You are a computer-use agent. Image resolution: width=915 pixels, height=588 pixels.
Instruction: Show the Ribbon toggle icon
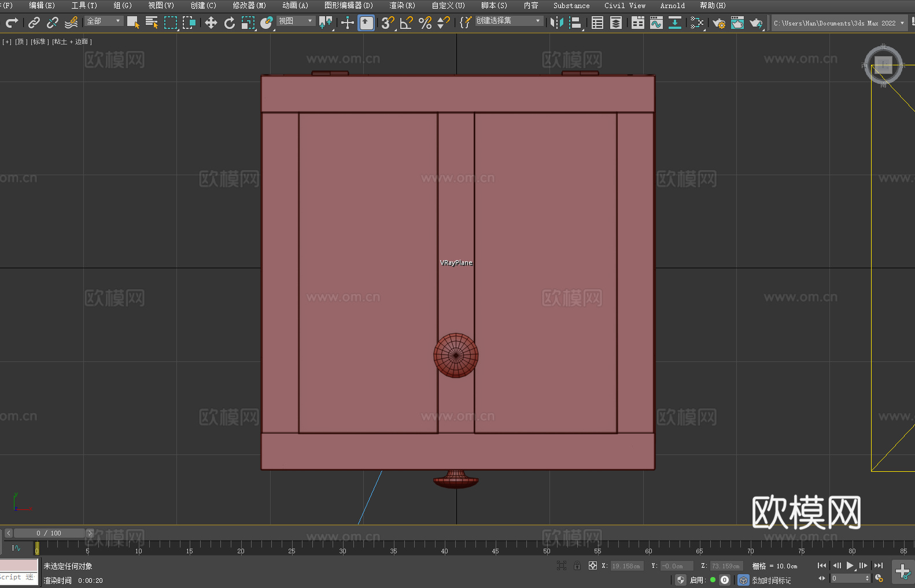pos(638,23)
